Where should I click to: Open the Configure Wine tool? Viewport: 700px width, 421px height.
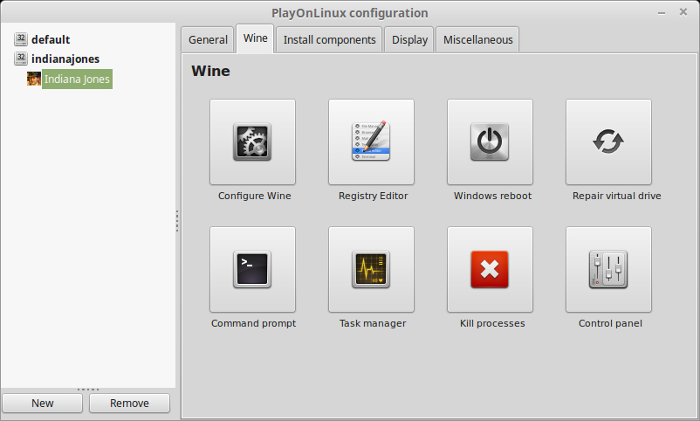(252, 142)
